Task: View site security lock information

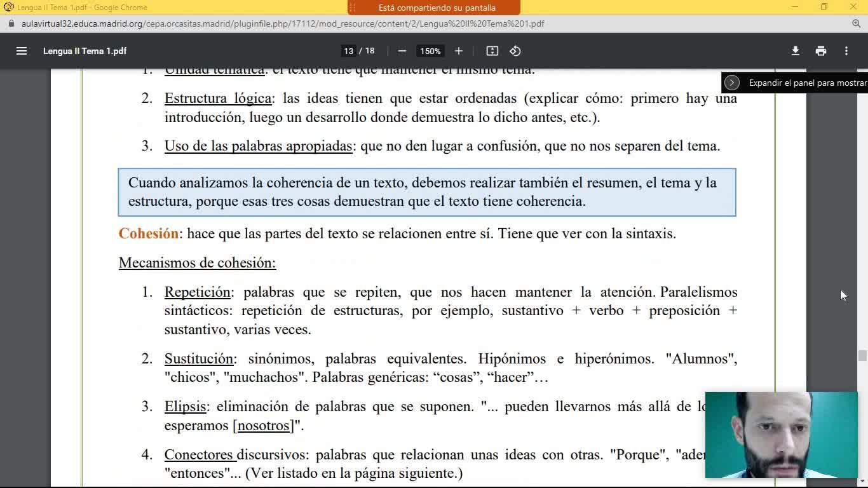Action: pyautogui.click(x=11, y=24)
